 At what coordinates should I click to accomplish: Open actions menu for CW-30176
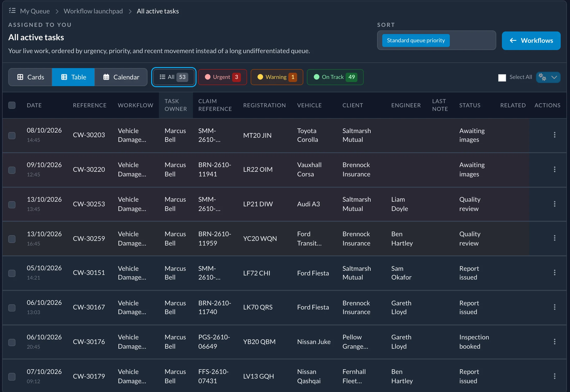coord(555,342)
